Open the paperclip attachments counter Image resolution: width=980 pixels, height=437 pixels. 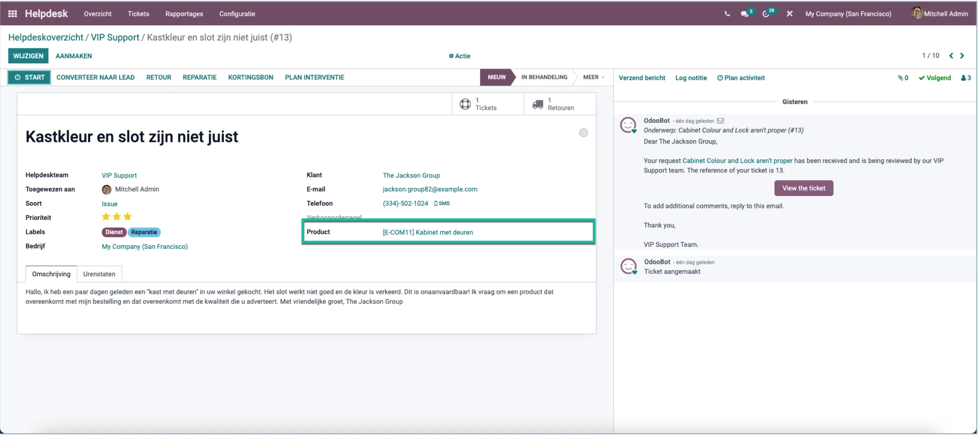tap(903, 78)
